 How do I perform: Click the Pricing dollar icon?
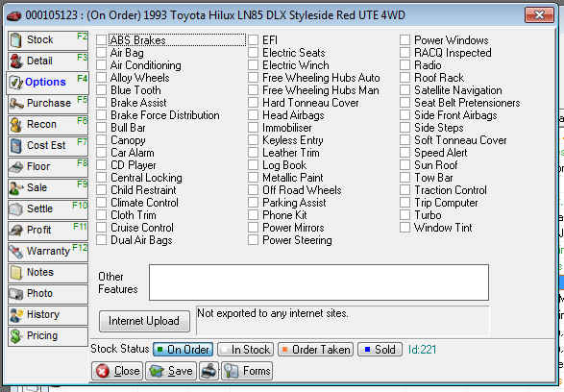[16, 336]
